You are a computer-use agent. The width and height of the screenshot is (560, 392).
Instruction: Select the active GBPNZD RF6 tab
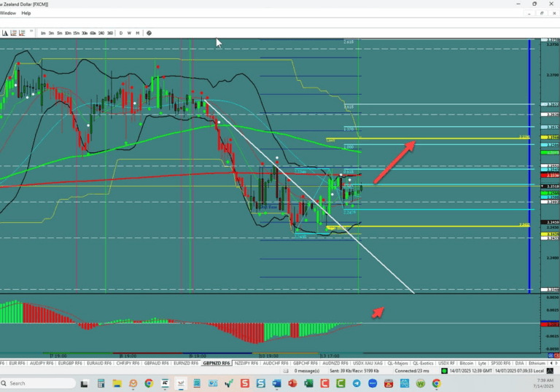(217, 363)
